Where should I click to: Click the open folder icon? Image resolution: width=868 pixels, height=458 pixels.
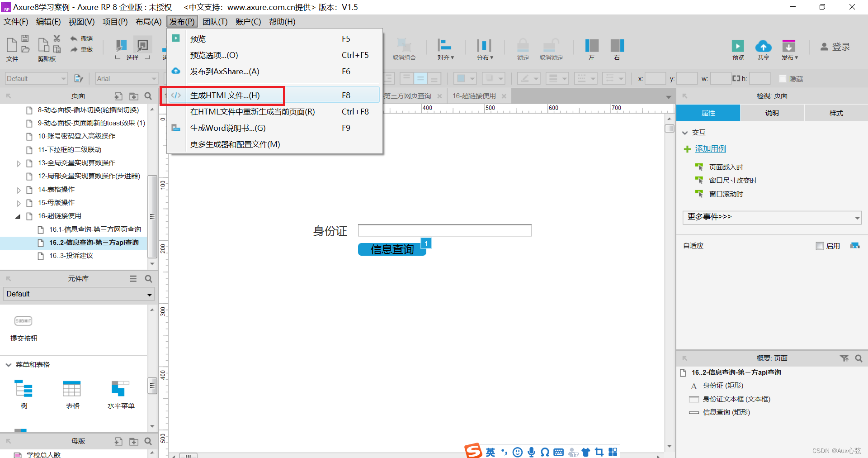tap(25, 49)
